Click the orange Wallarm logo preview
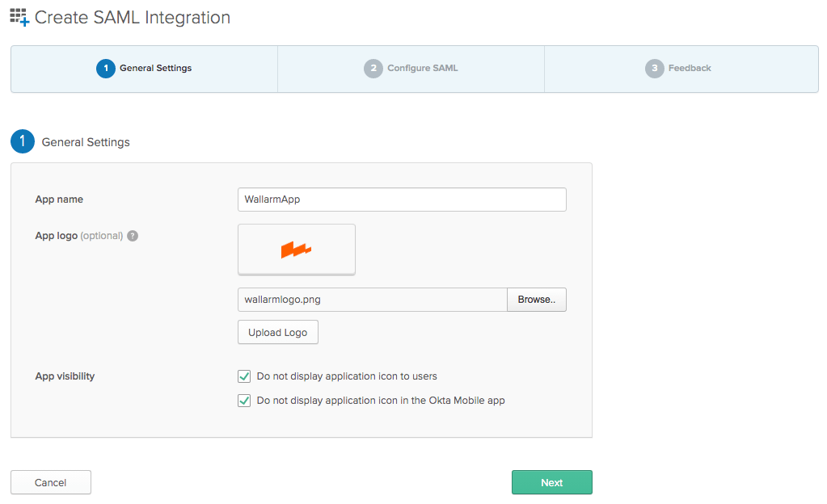The width and height of the screenshot is (827, 504). coord(297,250)
